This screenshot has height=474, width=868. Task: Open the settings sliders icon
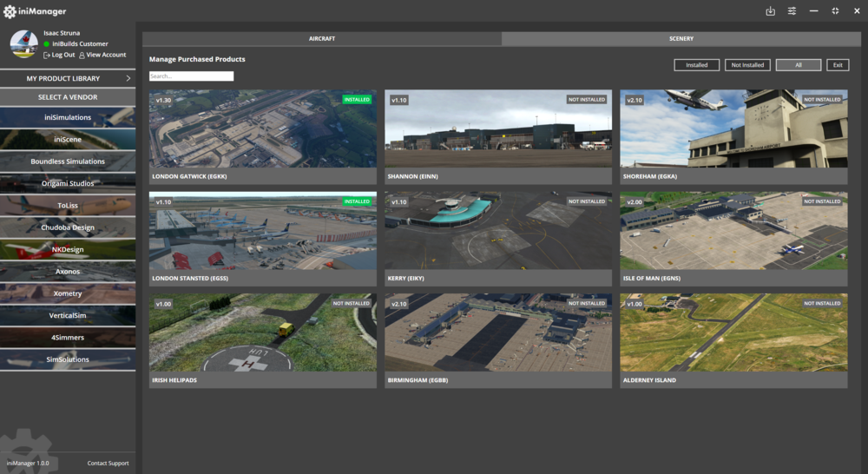pos(792,11)
